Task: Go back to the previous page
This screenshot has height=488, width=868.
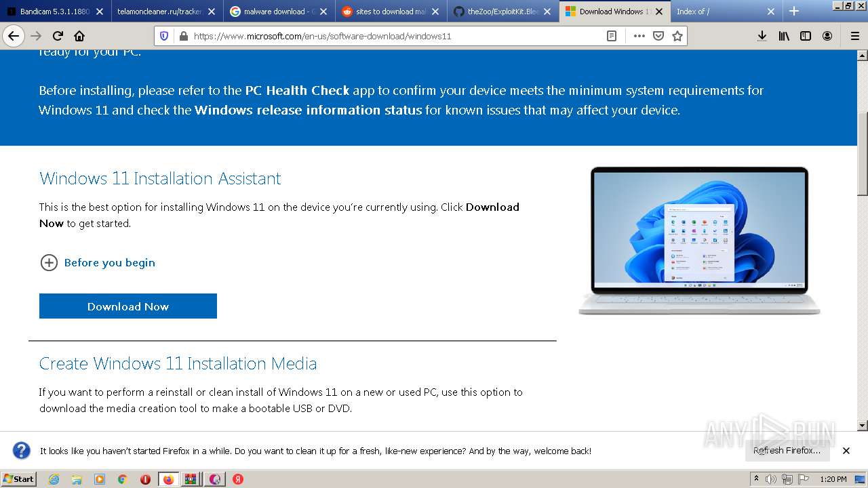Action: click(x=13, y=36)
